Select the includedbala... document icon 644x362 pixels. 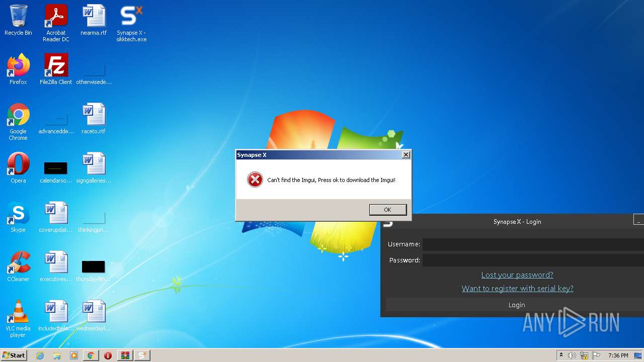[x=56, y=316]
